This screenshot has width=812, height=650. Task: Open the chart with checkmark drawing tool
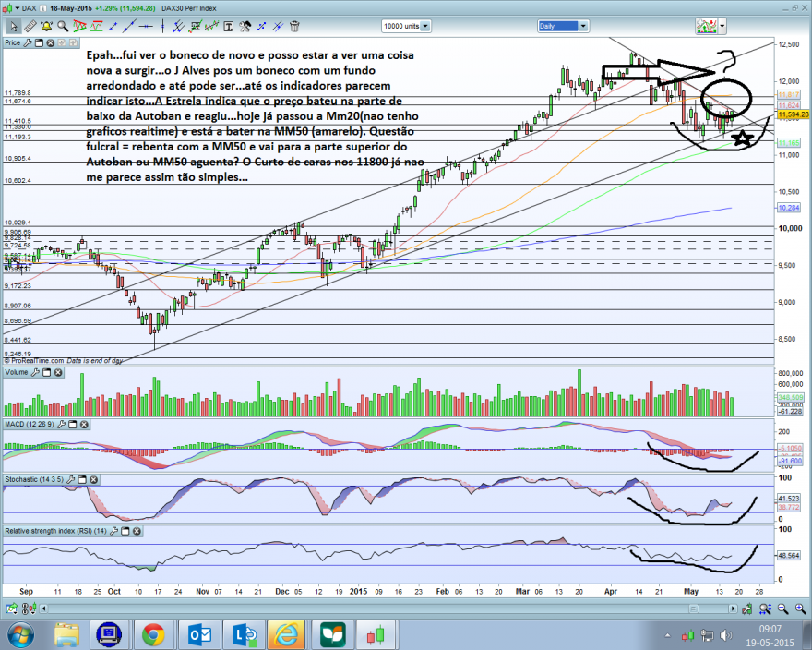196,26
